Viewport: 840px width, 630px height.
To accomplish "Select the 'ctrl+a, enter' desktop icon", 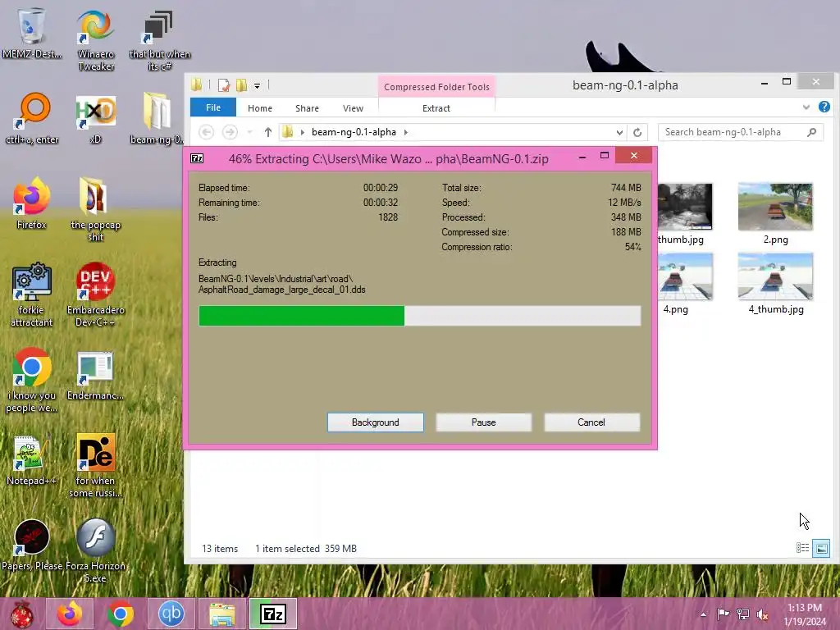I will [32, 112].
